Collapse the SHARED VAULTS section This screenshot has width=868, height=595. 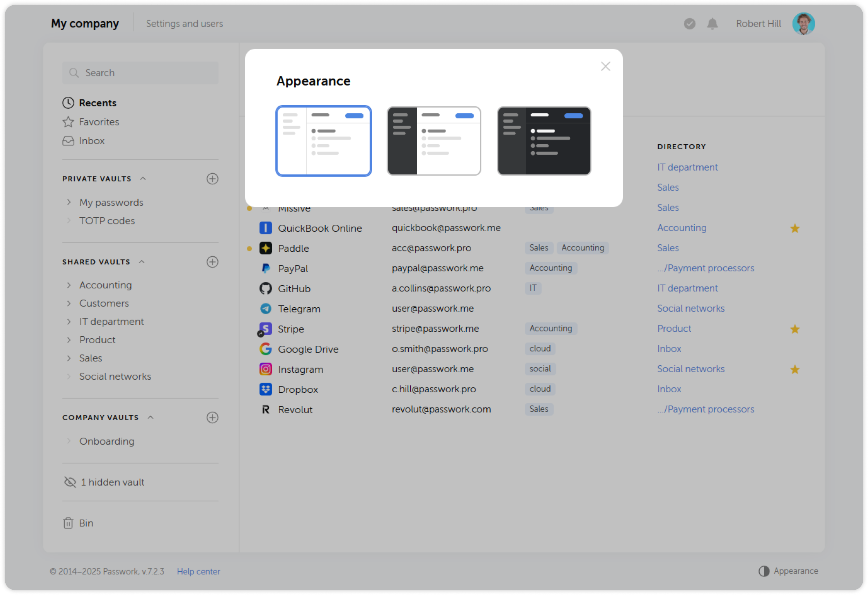tap(142, 262)
